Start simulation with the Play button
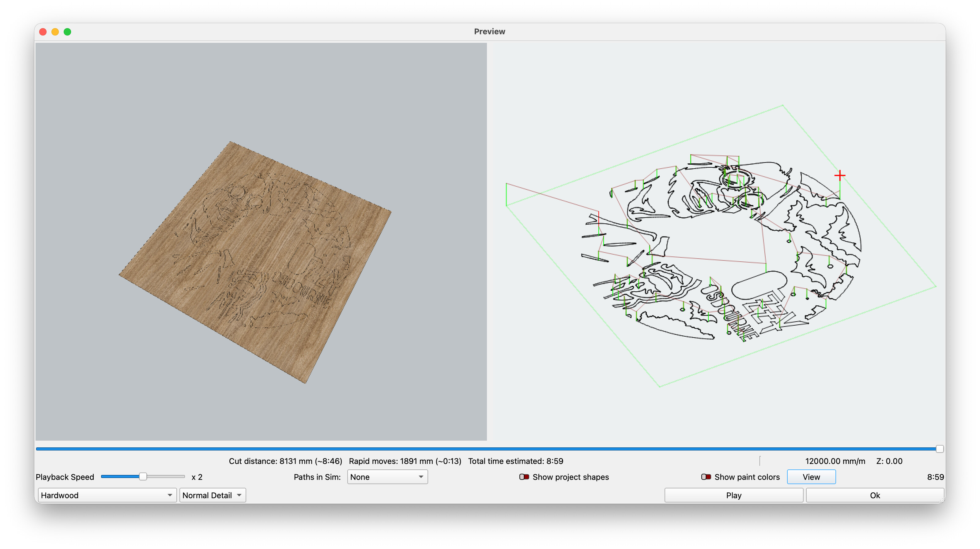The width and height of the screenshot is (980, 549). (733, 495)
